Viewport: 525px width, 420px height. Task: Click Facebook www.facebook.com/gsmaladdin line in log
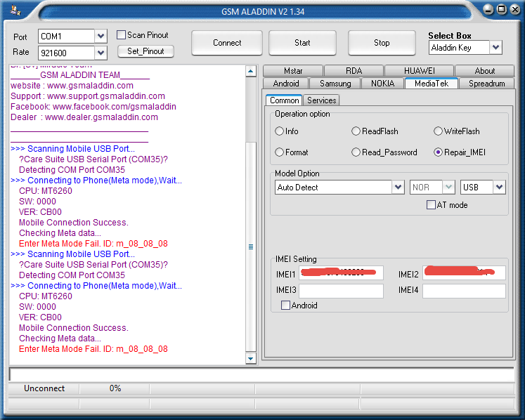(93, 107)
